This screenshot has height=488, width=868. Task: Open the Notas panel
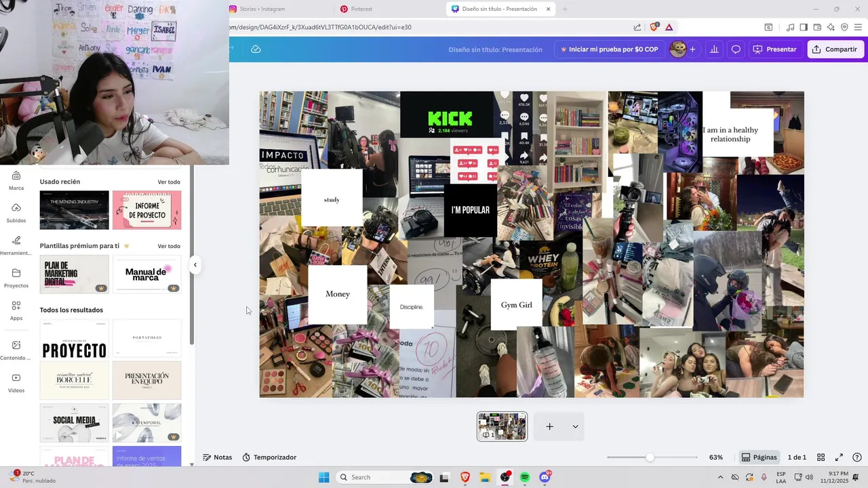(217, 457)
